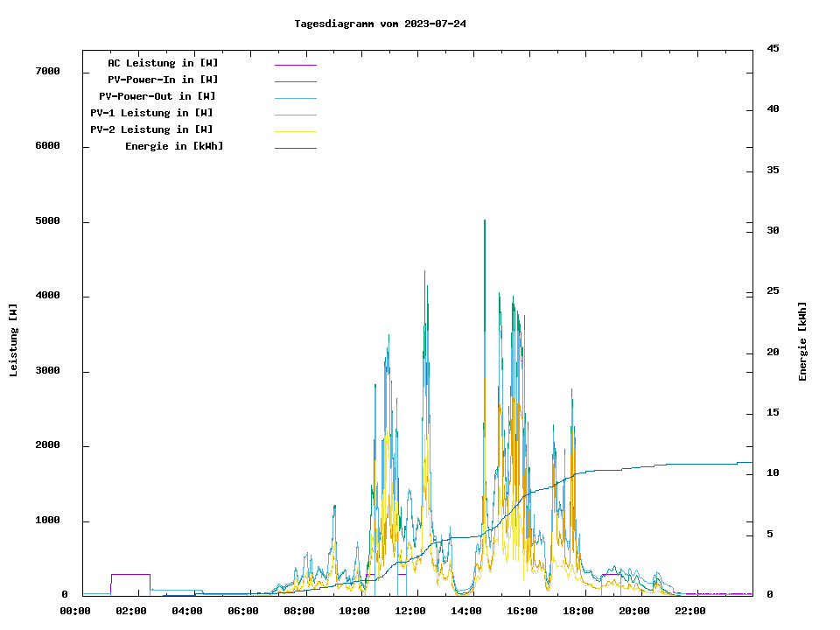840x630 pixels.
Task: Select the 22:00 time axis label
Action: point(689,611)
